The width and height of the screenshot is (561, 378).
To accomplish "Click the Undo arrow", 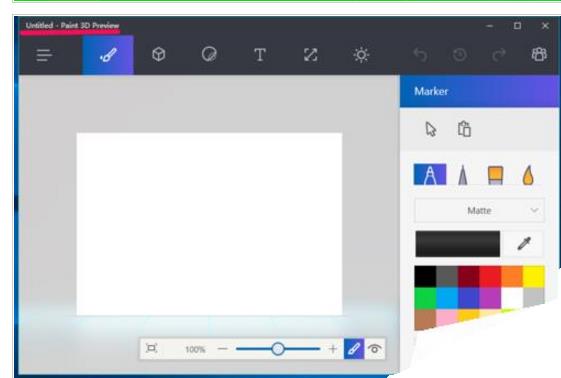I will 420,55.
